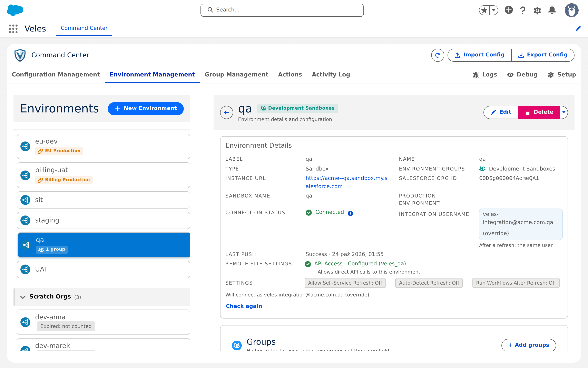Open the notifications bell

[552, 10]
